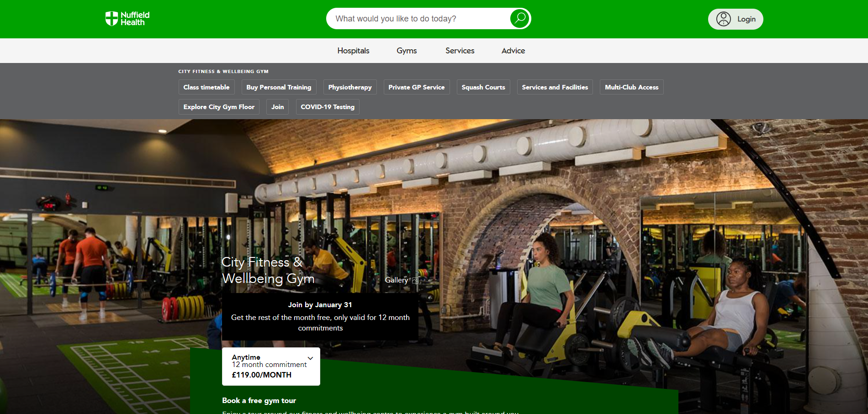Open the Gyms navigation menu
This screenshot has width=868, height=414.
(x=406, y=50)
